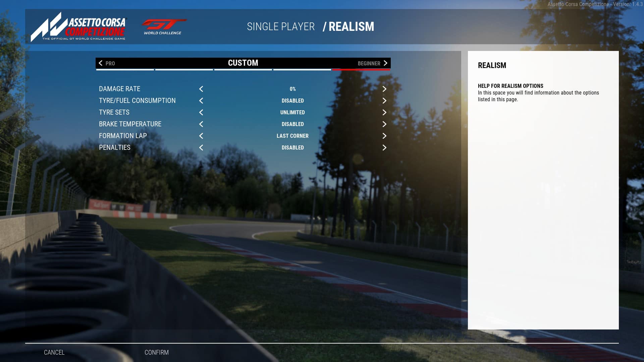Click right arrow icon for Damage Rate
The width and height of the screenshot is (644, 362).
(384, 89)
